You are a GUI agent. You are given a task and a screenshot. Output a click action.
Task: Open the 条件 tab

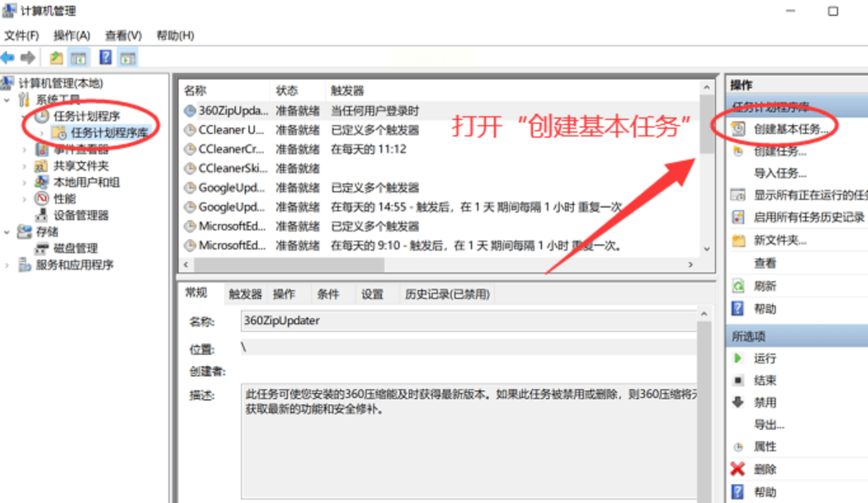click(x=328, y=294)
